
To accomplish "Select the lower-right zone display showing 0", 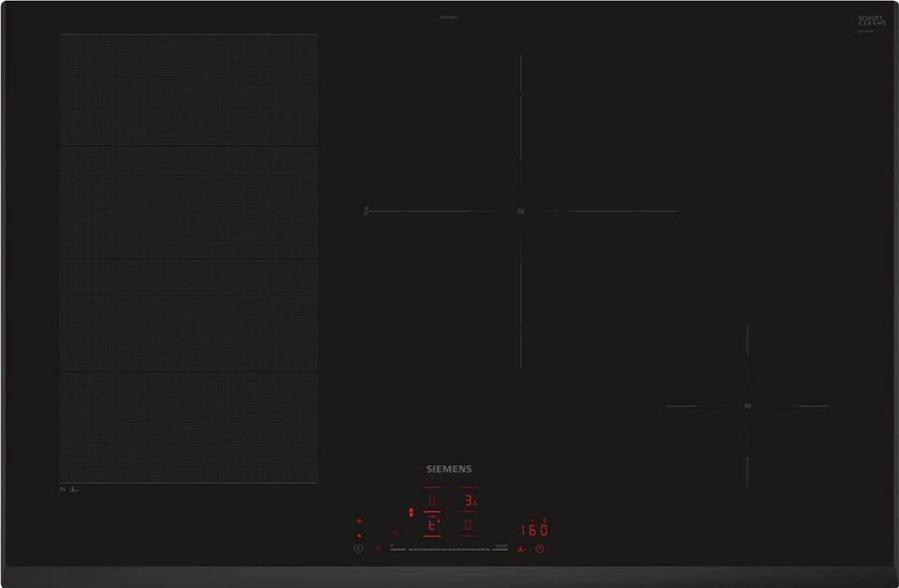I will (468, 524).
